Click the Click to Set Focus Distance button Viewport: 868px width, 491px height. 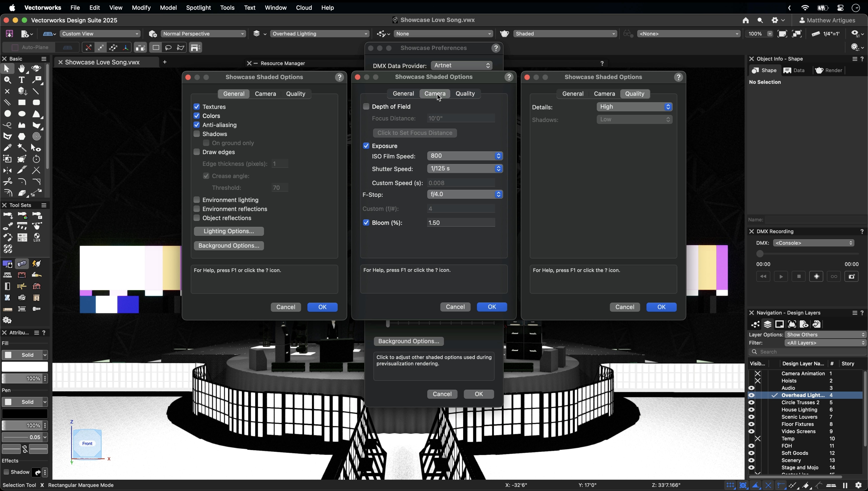[415, 133]
